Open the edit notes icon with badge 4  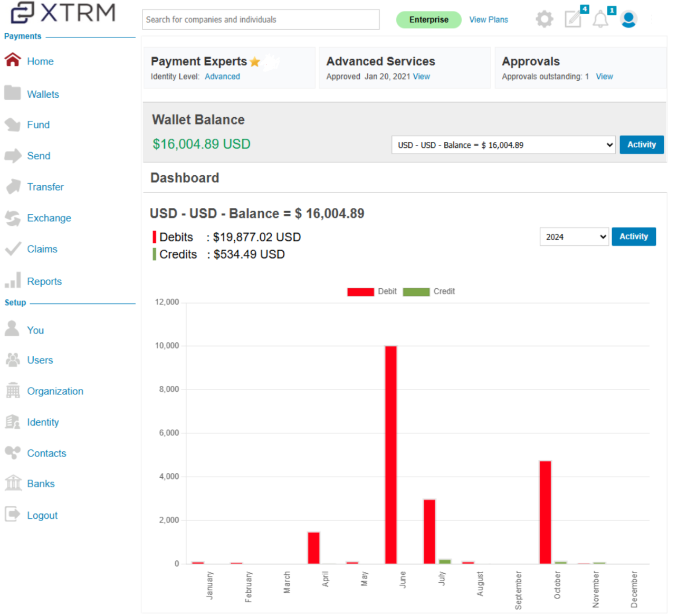tap(574, 19)
